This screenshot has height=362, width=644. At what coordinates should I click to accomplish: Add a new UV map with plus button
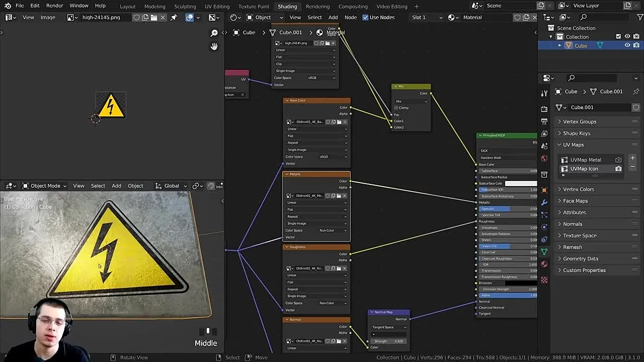[x=632, y=158]
